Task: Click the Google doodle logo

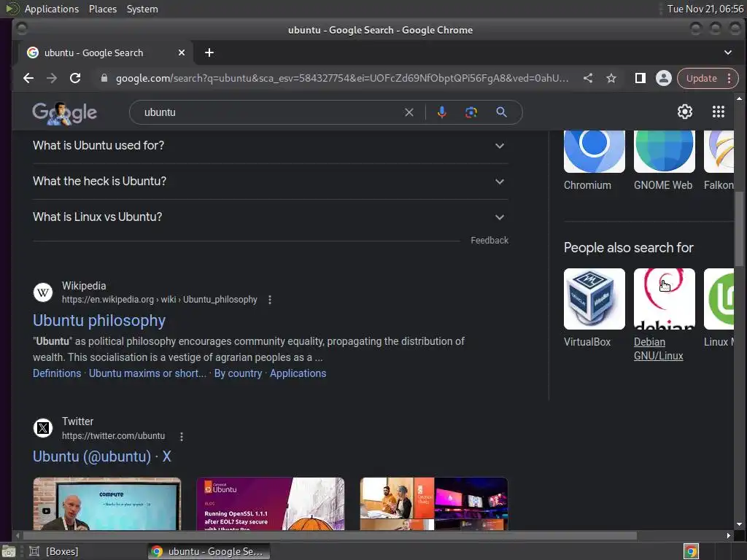Action: click(x=64, y=113)
